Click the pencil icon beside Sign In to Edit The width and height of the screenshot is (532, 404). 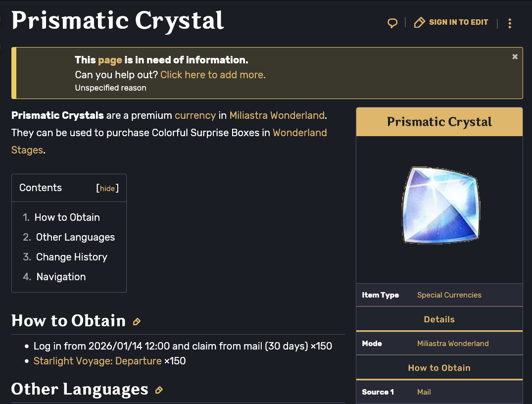(420, 22)
